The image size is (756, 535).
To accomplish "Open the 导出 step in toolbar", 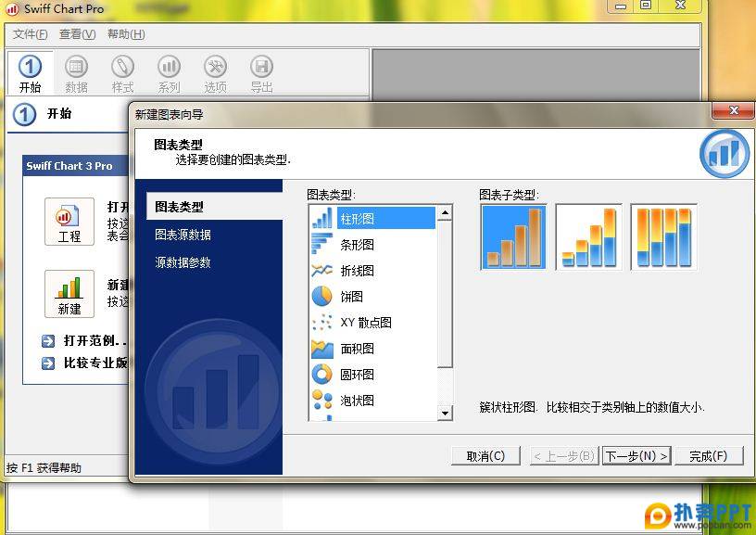I will (x=262, y=67).
